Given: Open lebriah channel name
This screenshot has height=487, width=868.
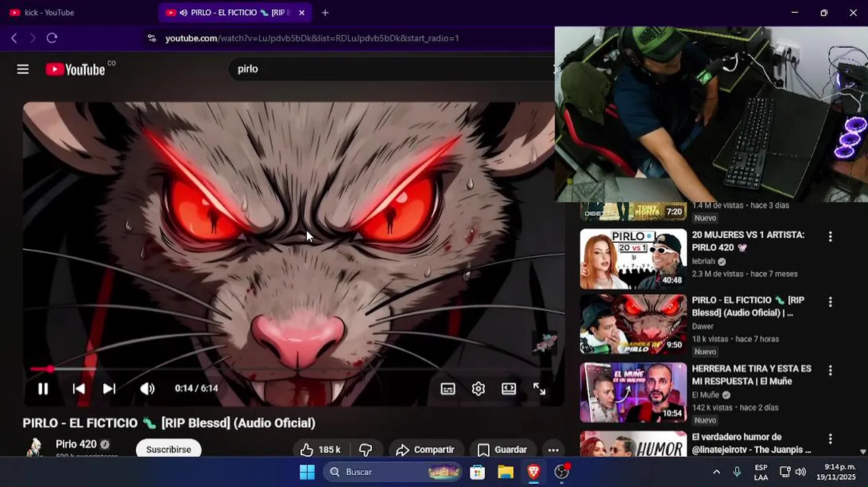Looking at the screenshot, I should tap(703, 261).
